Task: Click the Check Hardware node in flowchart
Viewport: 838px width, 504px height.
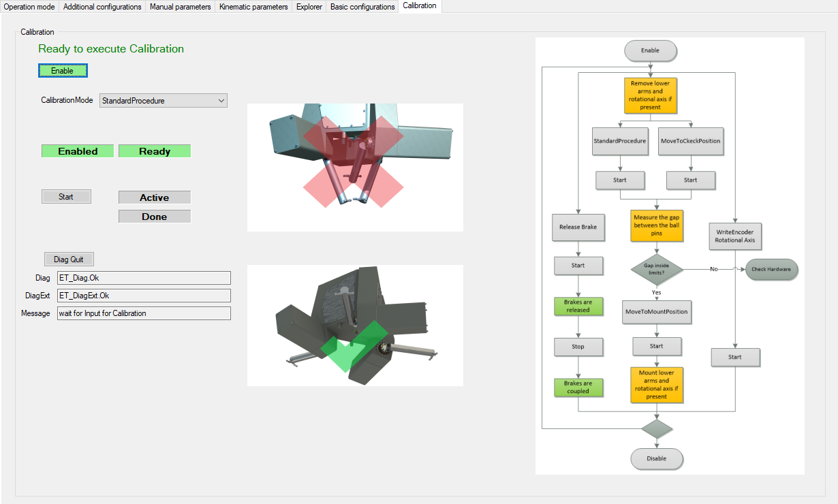Action: click(771, 269)
